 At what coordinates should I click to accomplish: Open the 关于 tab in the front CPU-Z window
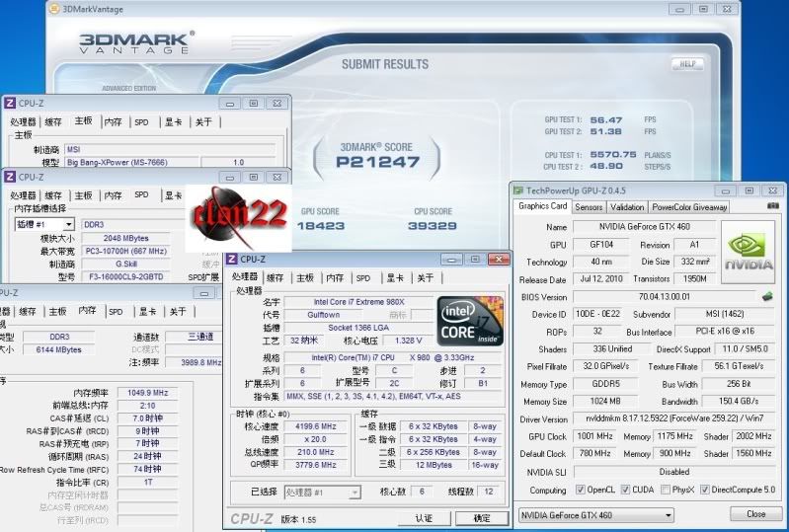pyautogui.click(x=426, y=277)
